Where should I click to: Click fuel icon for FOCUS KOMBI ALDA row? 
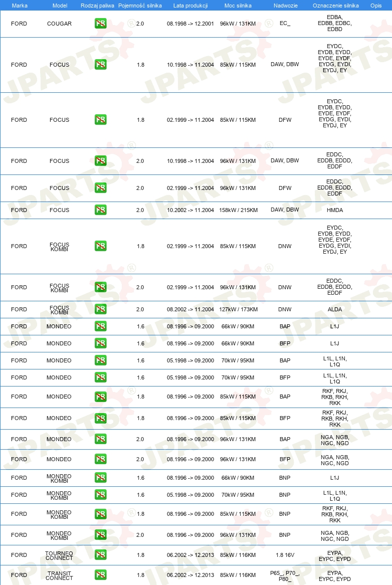coord(101,309)
